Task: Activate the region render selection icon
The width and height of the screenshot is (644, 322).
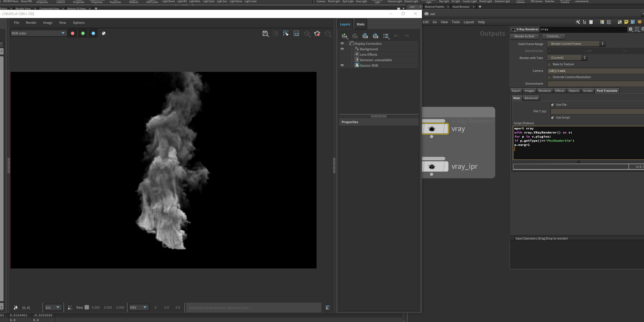Action: [x=286, y=33]
